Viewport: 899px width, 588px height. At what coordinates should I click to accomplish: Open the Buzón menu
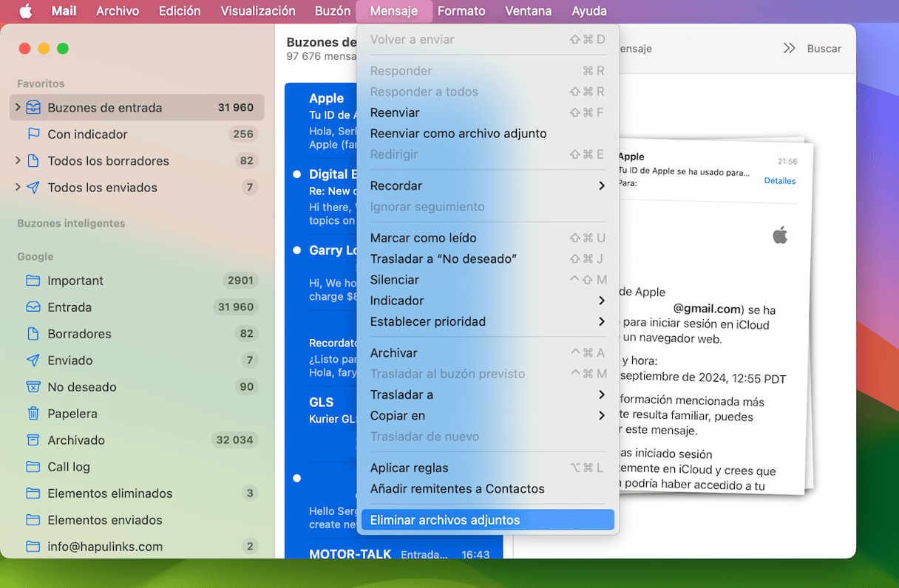point(332,11)
